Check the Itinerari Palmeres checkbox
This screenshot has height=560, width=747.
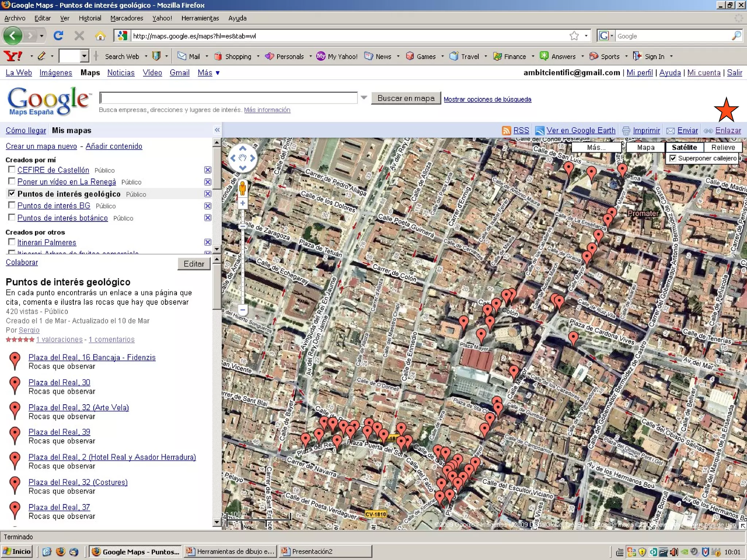pos(12,242)
